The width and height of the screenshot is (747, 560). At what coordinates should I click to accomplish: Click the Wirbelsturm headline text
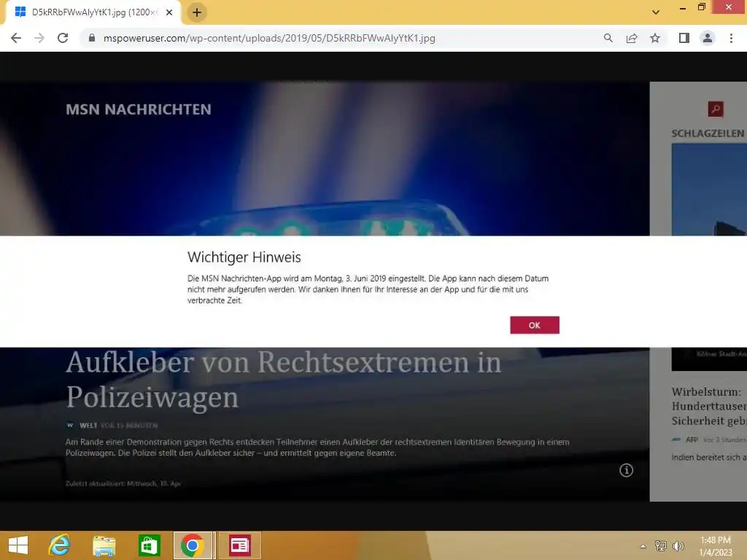tap(709, 406)
